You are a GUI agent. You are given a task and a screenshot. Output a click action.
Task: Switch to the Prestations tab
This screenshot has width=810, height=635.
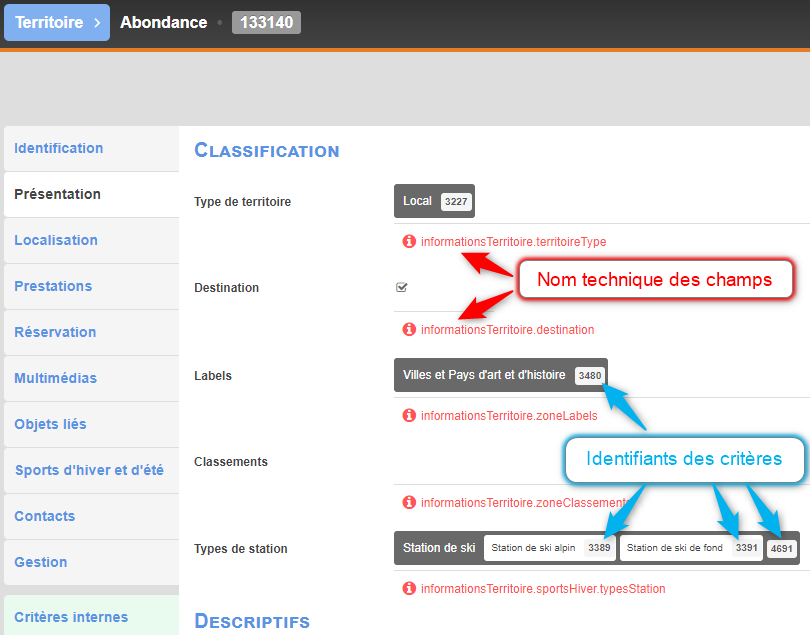click(x=91, y=286)
